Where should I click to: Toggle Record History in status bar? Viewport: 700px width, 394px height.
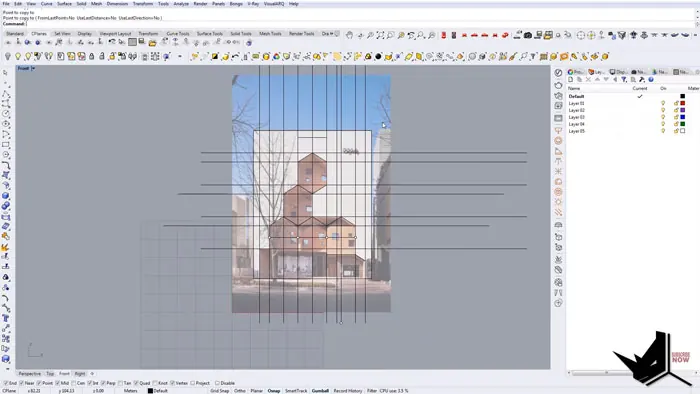348,390
